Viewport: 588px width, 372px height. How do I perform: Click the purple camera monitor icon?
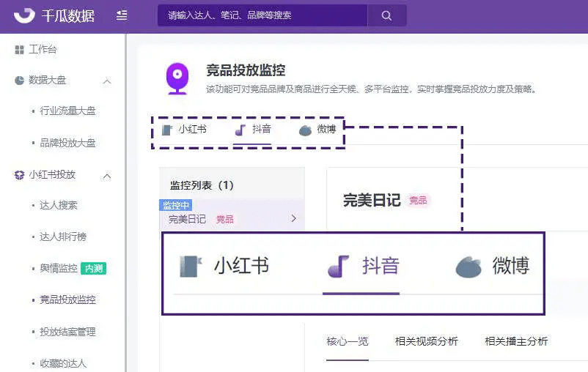click(x=177, y=78)
